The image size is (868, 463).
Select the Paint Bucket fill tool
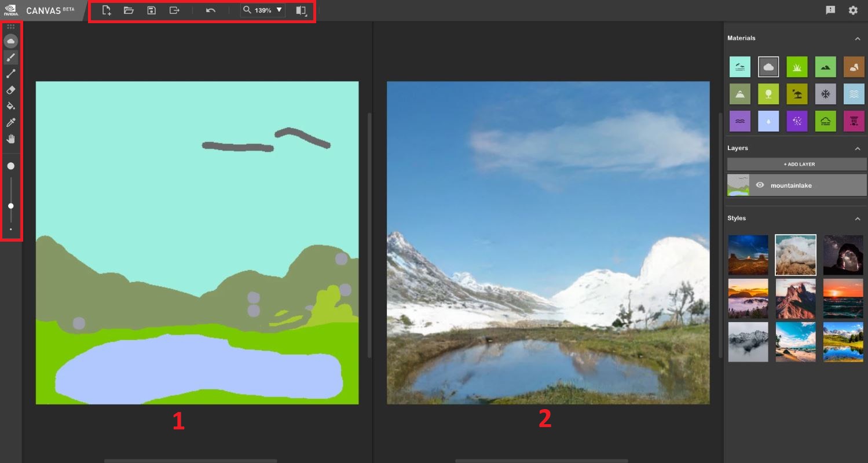coord(10,106)
